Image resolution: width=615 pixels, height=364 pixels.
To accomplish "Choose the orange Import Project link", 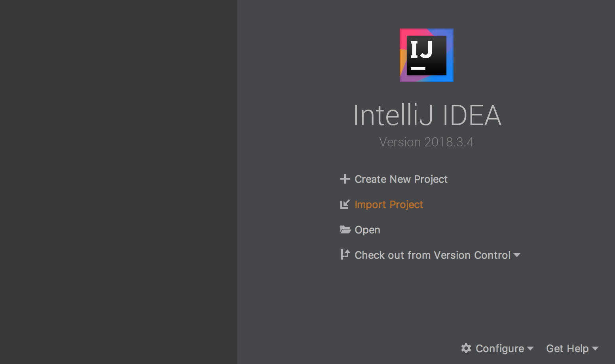I will tap(389, 205).
